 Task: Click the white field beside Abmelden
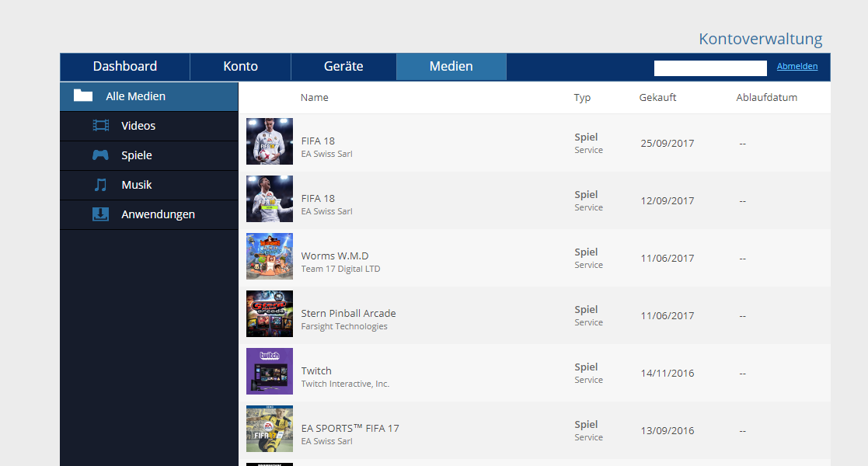pos(710,68)
